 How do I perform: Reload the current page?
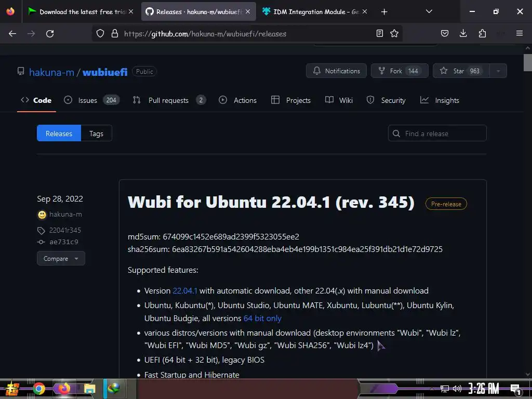pos(50,34)
